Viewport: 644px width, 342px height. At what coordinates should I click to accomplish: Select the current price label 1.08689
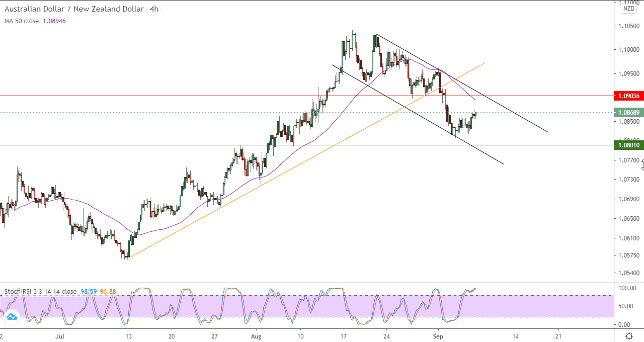(x=629, y=113)
